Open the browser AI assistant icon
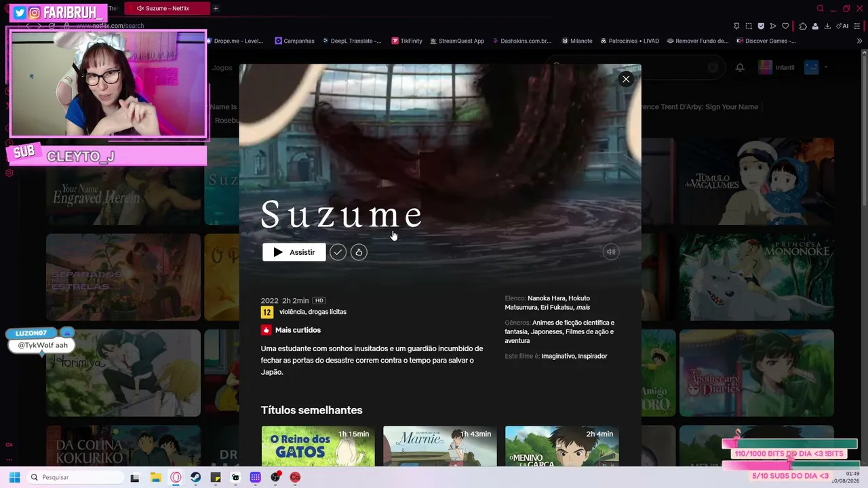Image resolution: width=868 pixels, height=488 pixels. [x=842, y=26]
